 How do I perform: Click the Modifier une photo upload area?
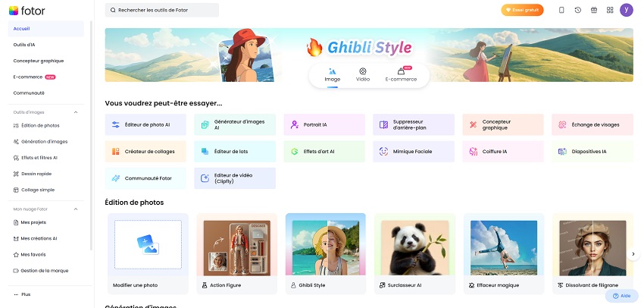(x=148, y=245)
